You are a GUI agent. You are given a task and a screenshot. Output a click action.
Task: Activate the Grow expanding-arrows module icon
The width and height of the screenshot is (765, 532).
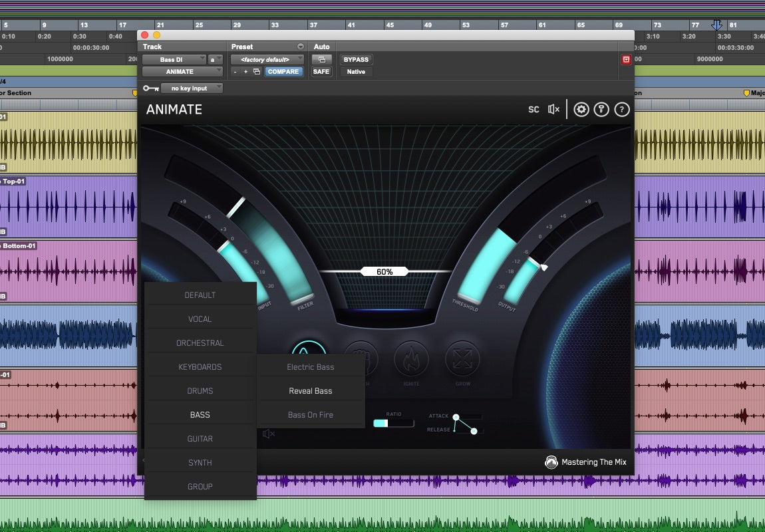coord(462,359)
